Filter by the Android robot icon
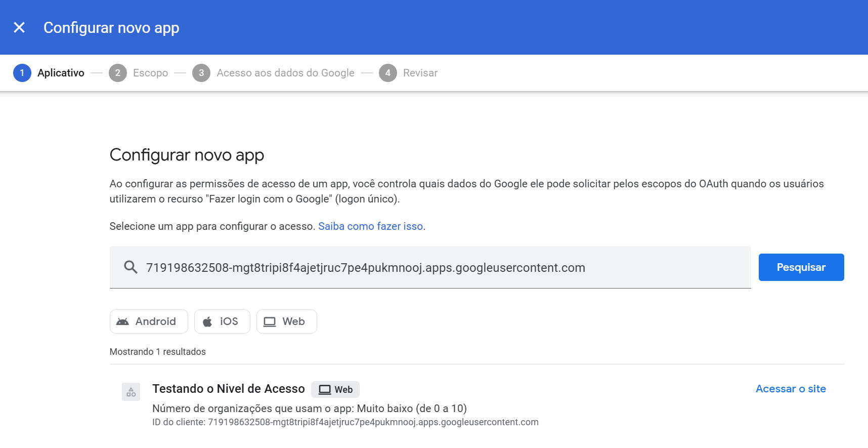Viewport: 868px width, 448px height. [x=123, y=321]
